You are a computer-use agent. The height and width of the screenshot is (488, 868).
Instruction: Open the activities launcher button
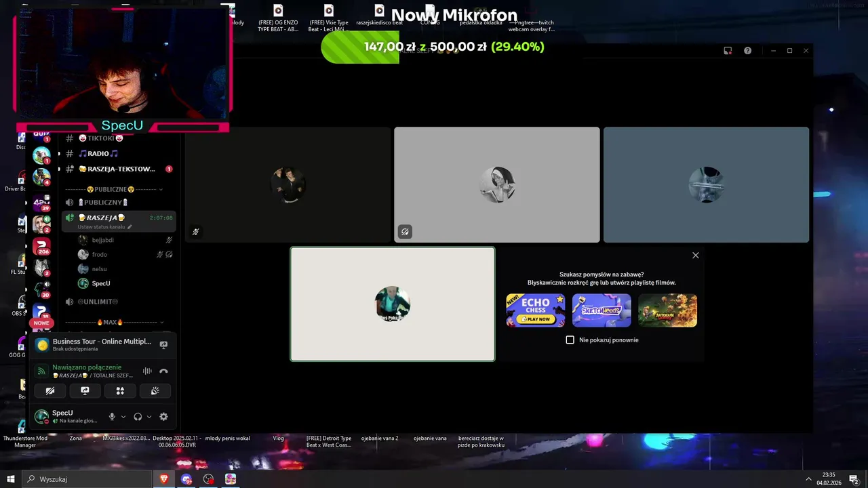tap(120, 391)
